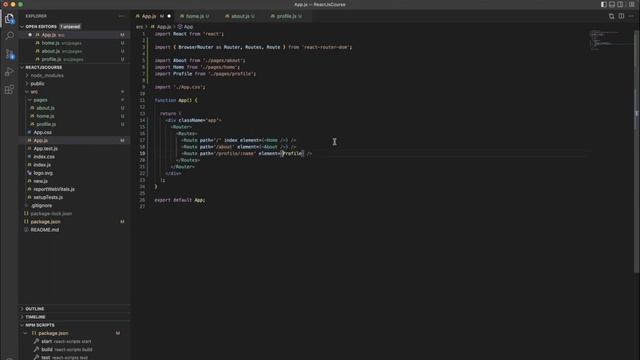This screenshot has height=360, width=640.
Task: Open new.js in the file tree
Action: click(75, 181)
